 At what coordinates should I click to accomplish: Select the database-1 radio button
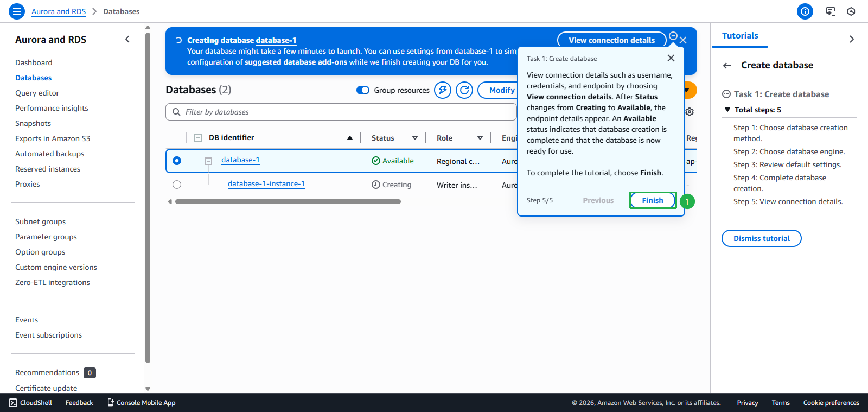point(177,161)
